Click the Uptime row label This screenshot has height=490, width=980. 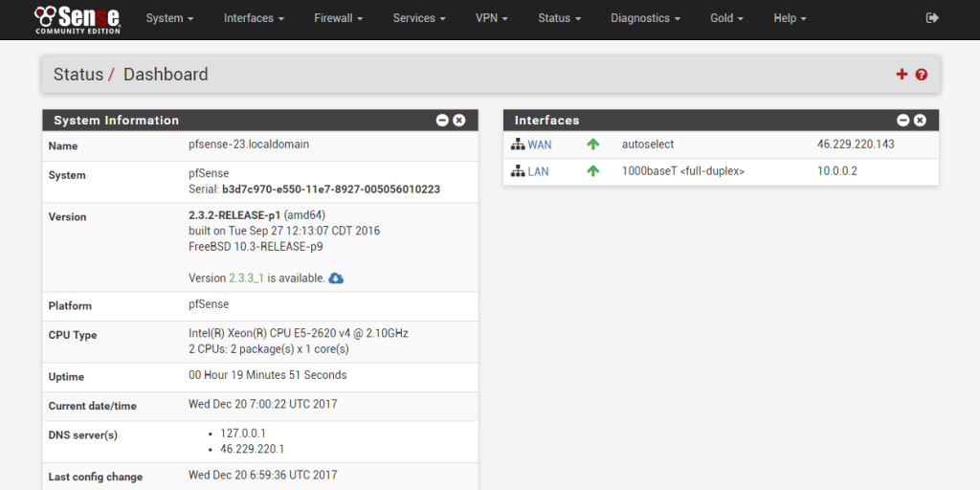[66, 377]
